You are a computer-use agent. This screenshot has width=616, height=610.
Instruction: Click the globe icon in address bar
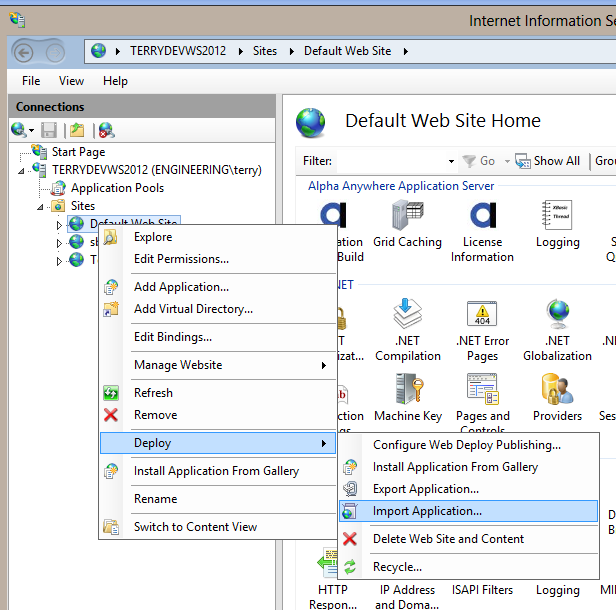click(x=98, y=51)
